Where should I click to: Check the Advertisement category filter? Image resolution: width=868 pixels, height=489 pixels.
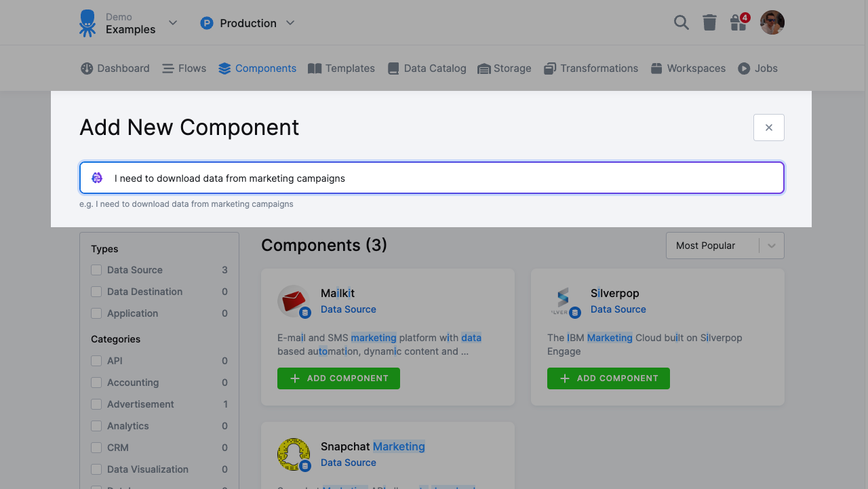click(x=96, y=404)
